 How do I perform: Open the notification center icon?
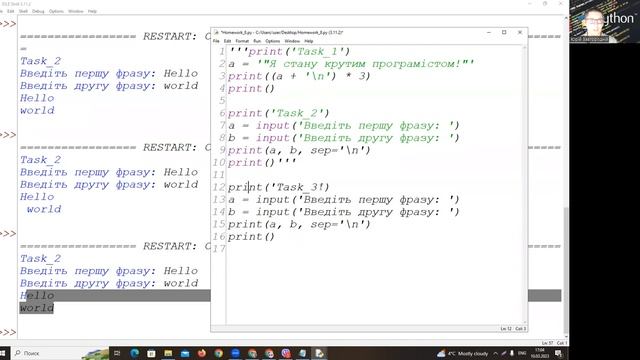pyautogui.click(x=558, y=353)
